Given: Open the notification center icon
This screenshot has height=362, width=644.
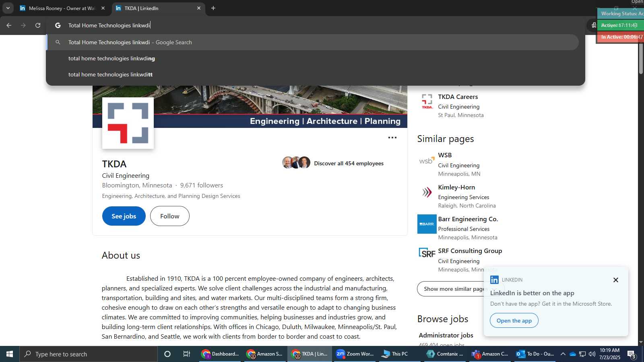Looking at the screenshot, I should coord(632,354).
